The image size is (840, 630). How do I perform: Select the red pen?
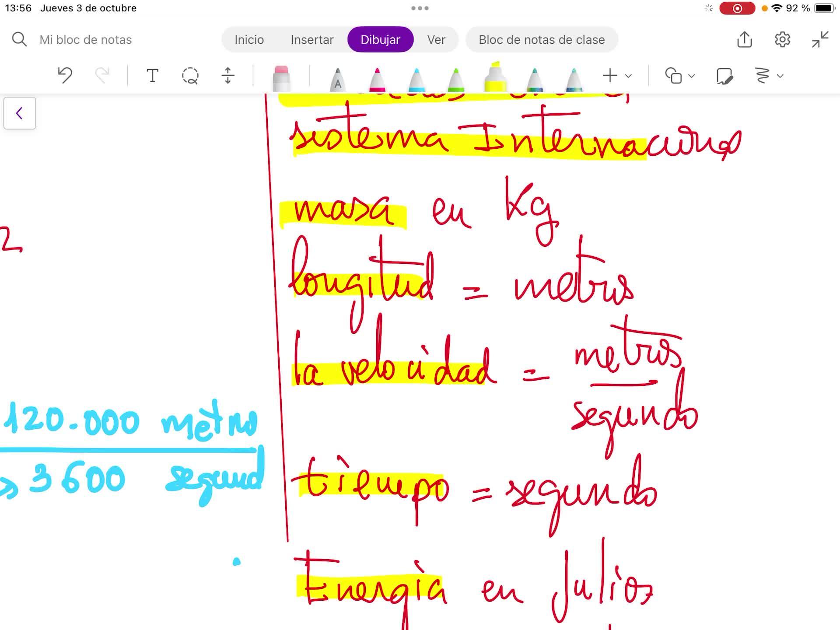coord(377,79)
